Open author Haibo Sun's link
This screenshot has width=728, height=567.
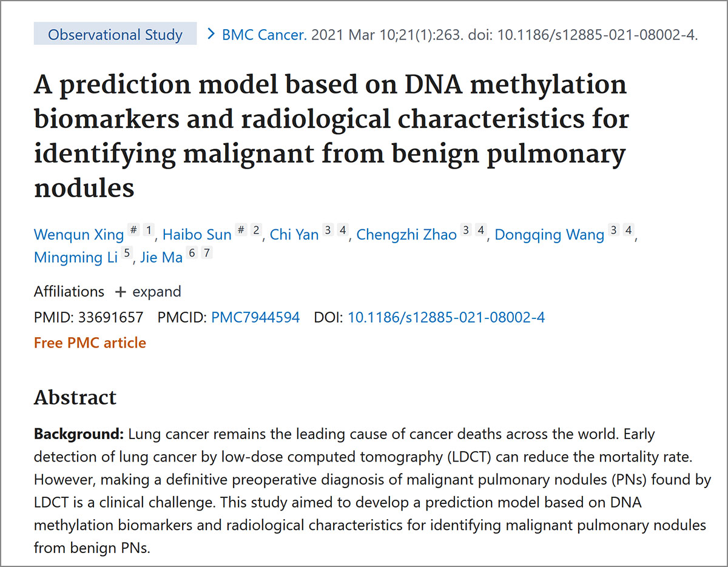click(x=197, y=235)
